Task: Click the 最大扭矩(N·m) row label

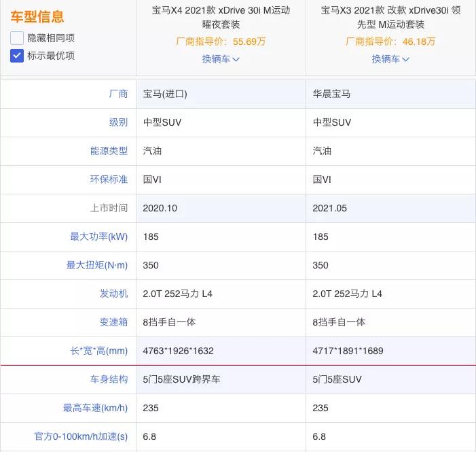Action: click(x=97, y=265)
